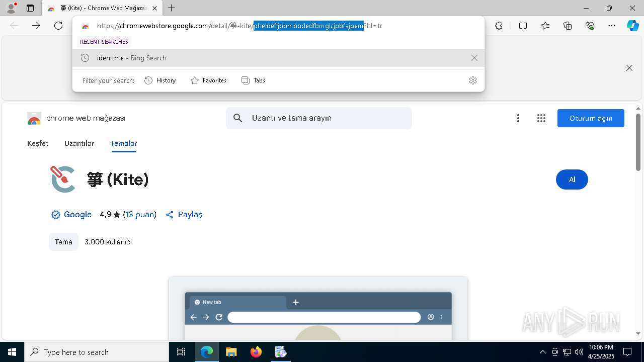Open the notification center icon

627,352
